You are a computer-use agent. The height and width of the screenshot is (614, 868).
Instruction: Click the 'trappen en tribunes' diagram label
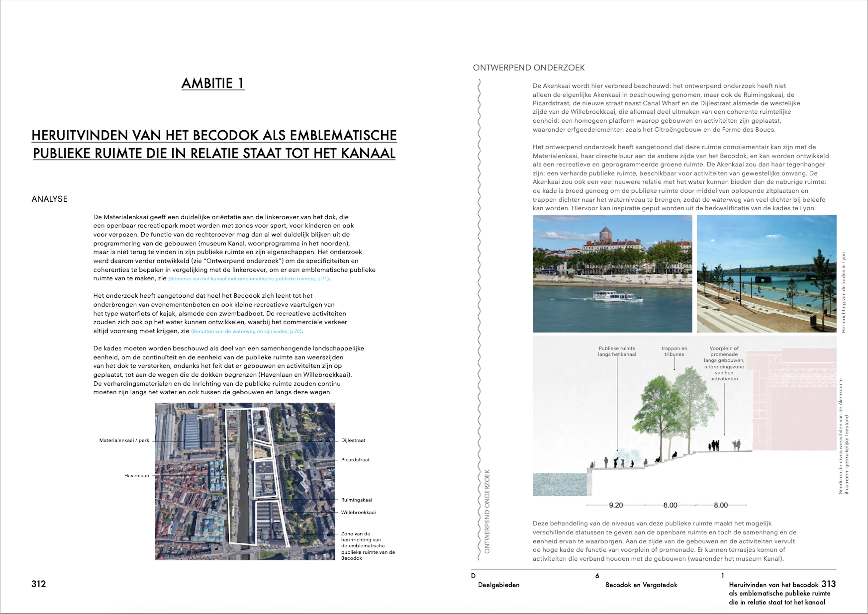point(674,351)
